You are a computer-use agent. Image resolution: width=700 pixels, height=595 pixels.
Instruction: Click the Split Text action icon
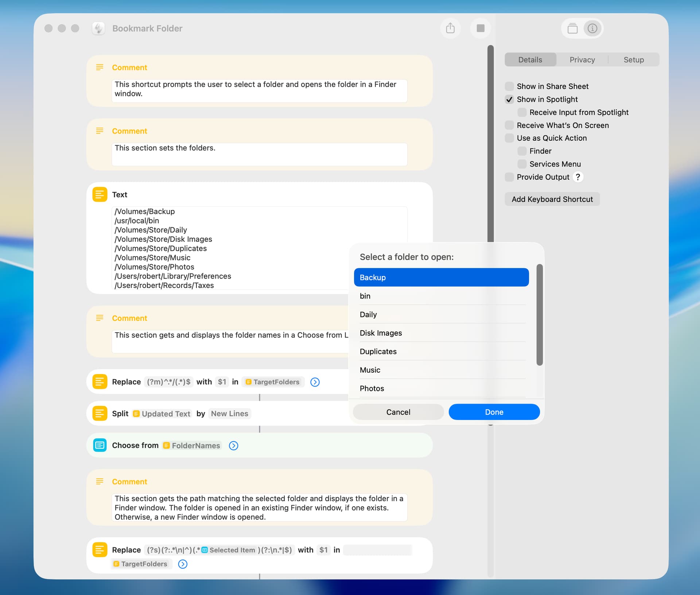coord(100,413)
